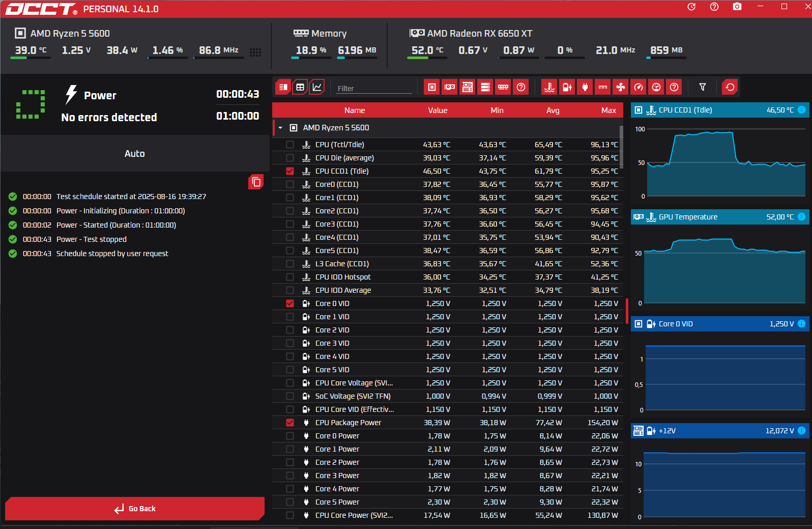
Task: Take a screenshot with the camera icon
Action: pyautogui.click(x=737, y=7)
